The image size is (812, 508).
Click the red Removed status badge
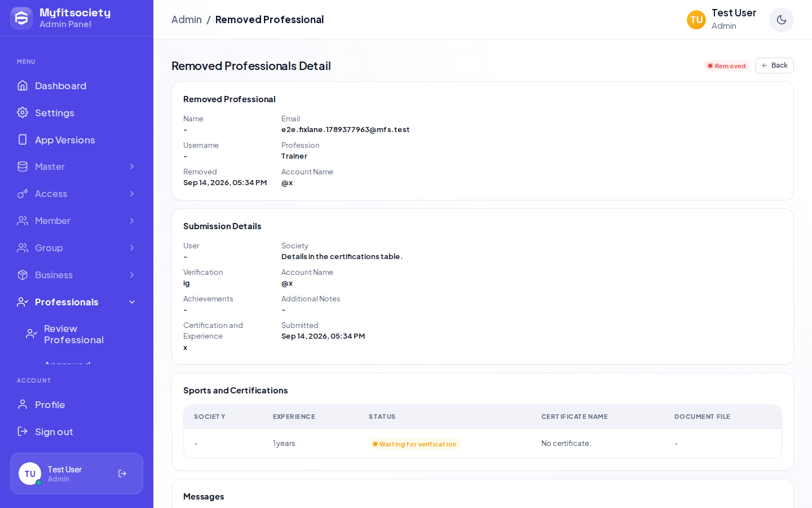click(x=727, y=66)
